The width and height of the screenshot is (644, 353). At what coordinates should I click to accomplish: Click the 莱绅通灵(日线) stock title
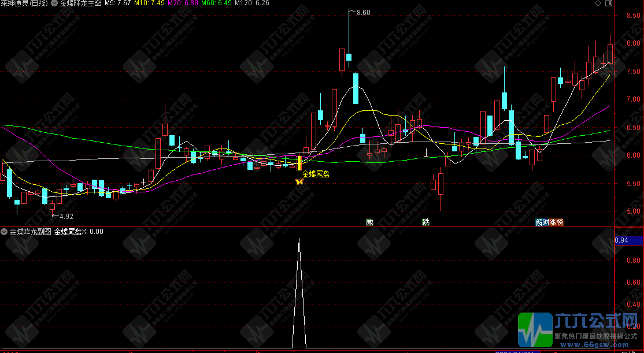25,3
